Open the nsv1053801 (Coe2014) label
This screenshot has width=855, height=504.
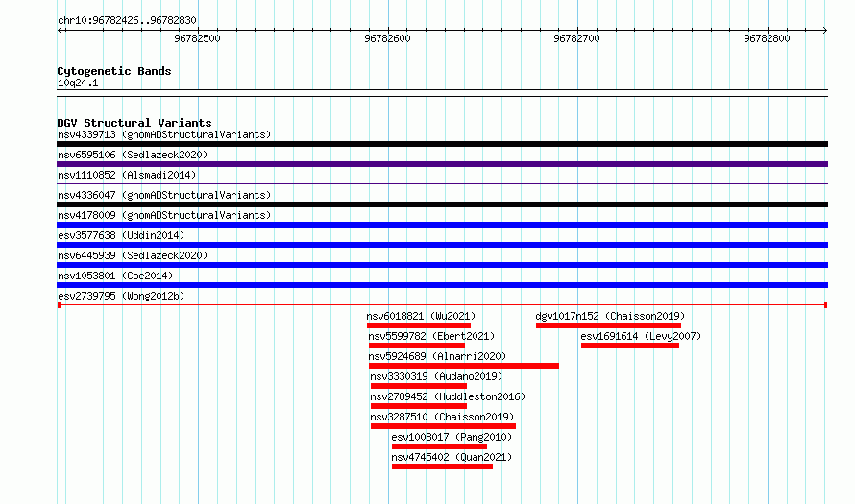(115, 276)
